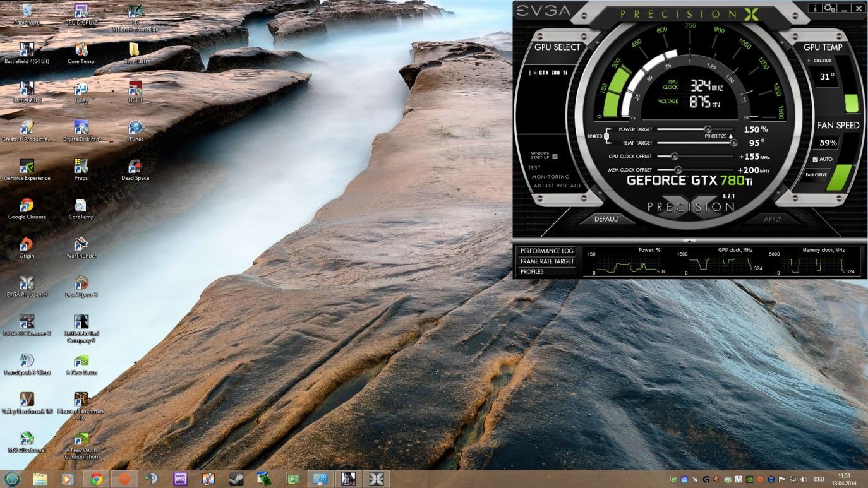Click the Celsius temperature unit arrow
Viewport: 868px width, 488px height.
point(810,61)
